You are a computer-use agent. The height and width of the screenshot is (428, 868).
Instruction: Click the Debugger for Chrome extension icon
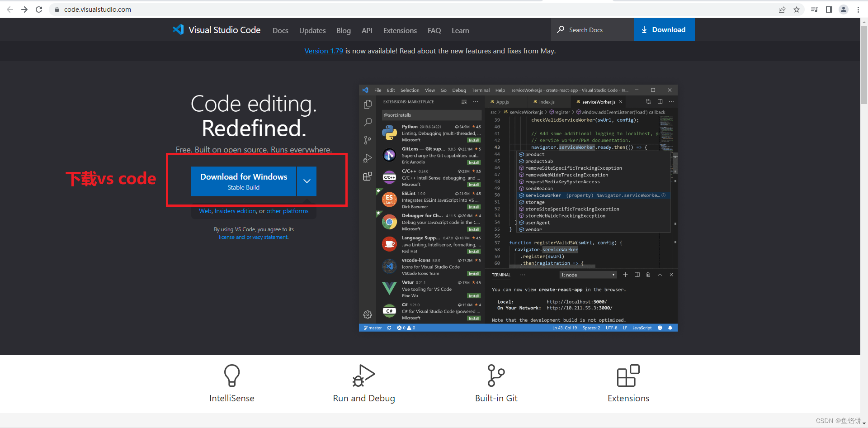click(x=389, y=222)
